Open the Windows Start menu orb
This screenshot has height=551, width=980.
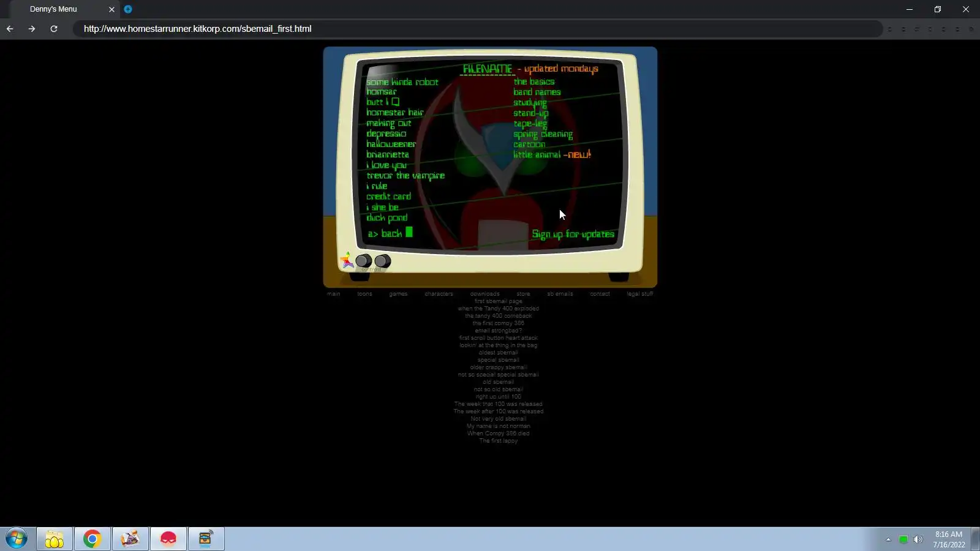pyautogui.click(x=17, y=539)
